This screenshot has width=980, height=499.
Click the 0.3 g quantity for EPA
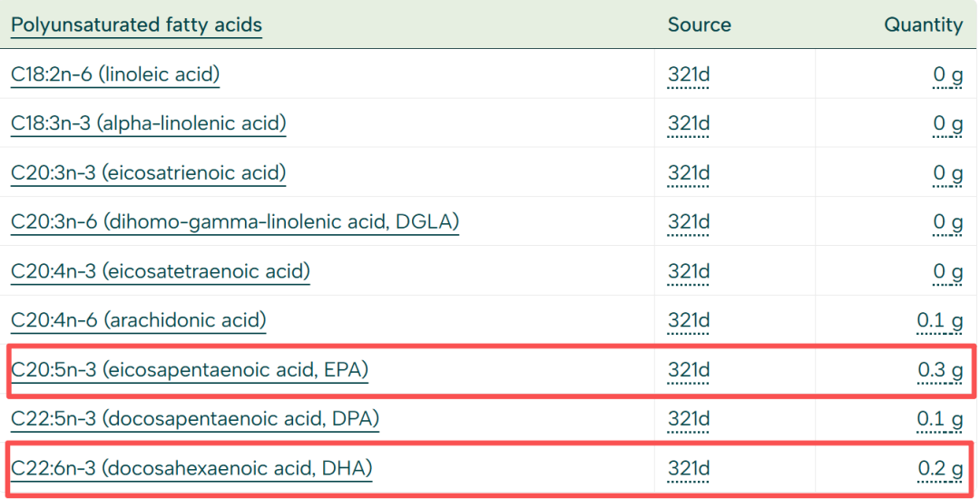point(940,370)
